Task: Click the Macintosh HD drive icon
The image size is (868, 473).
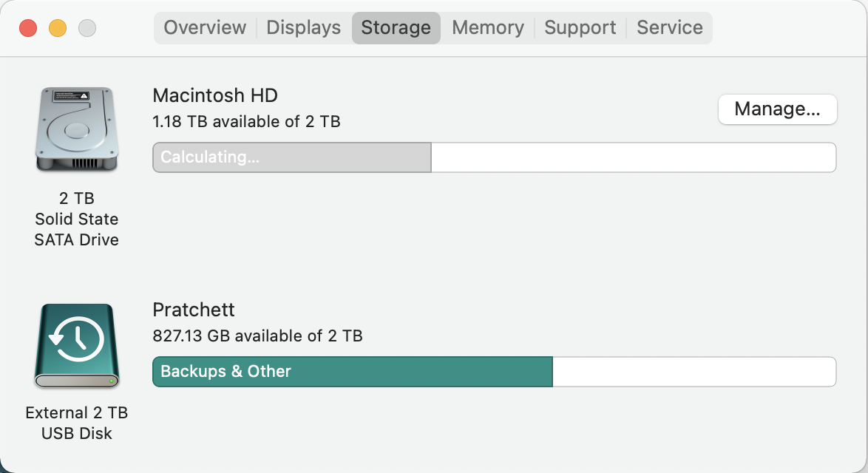Action: (76, 129)
